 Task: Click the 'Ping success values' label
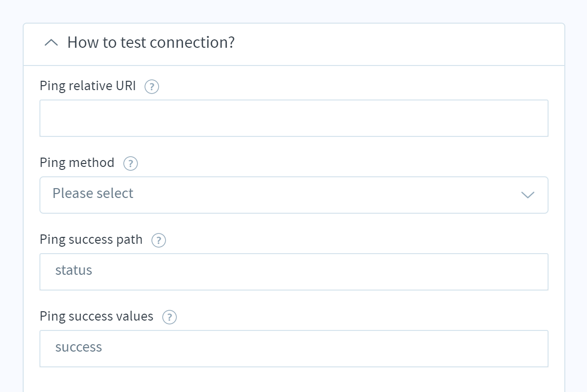coord(96,317)
